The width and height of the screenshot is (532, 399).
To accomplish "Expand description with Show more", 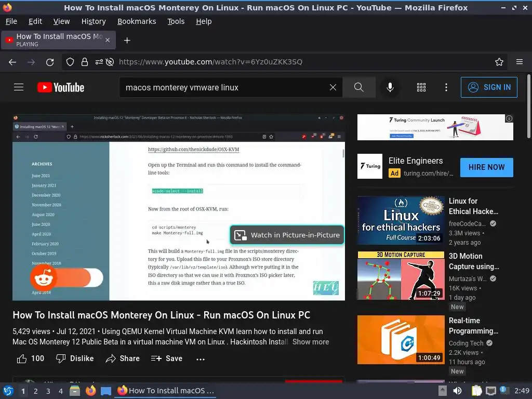I will click(311, 342).
